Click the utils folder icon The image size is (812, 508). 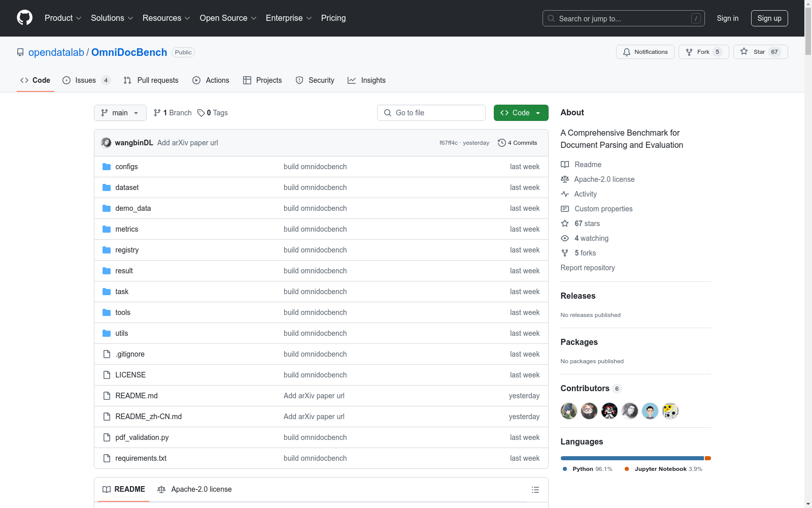107,333
